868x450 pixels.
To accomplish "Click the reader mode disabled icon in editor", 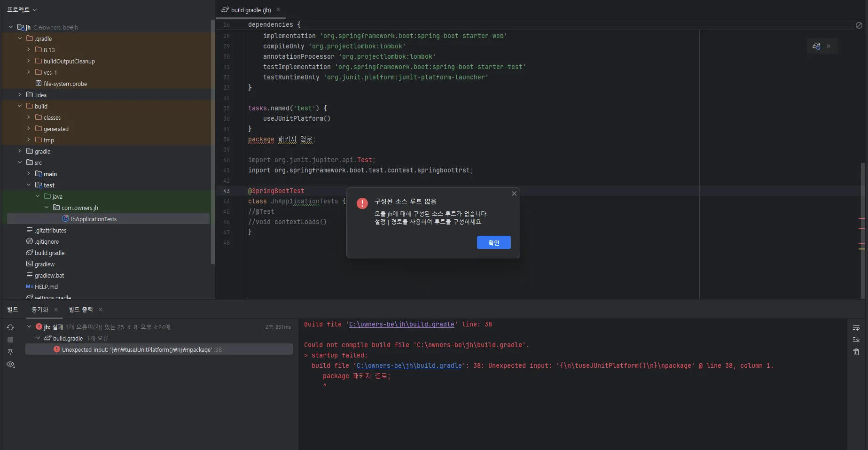I will click(x=859, y=25).
